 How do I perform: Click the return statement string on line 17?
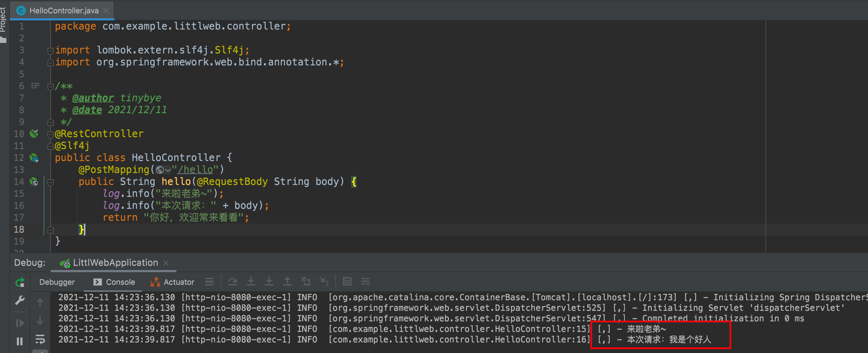click(194, 217)
